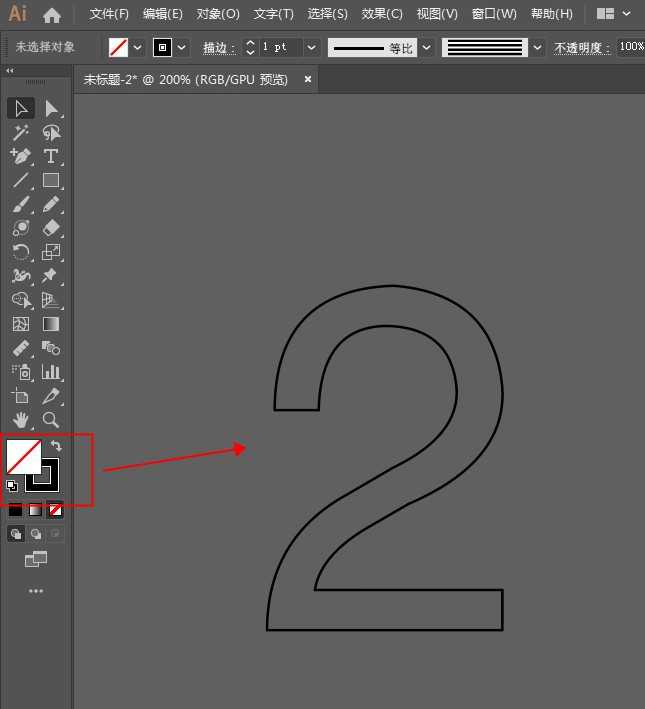
Task: Open 文字(T) menu
Action: click(274, 14)
